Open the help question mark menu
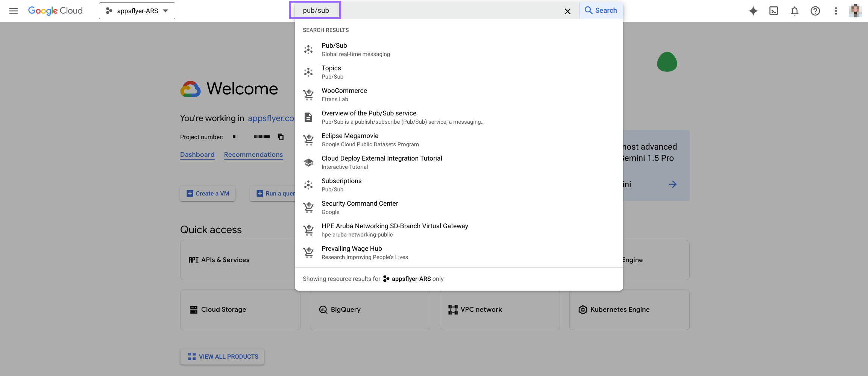 click(815, 11)
